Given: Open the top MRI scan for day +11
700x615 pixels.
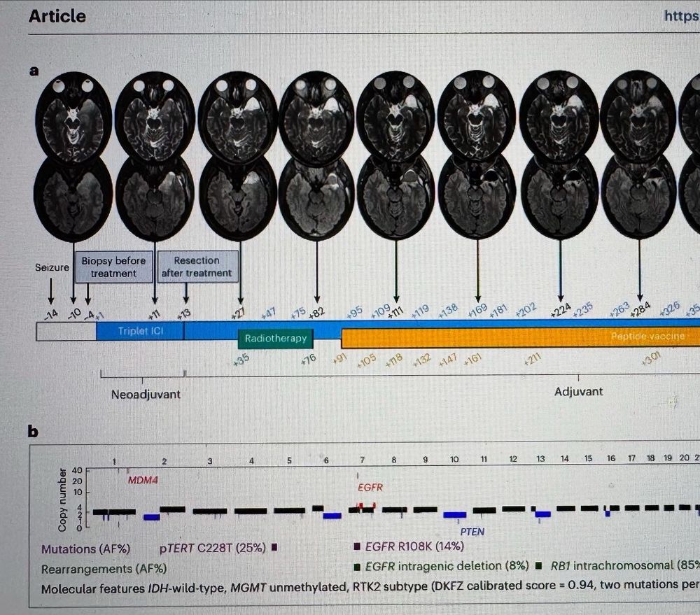Looking at the screenshot, I should pos(155,117).
